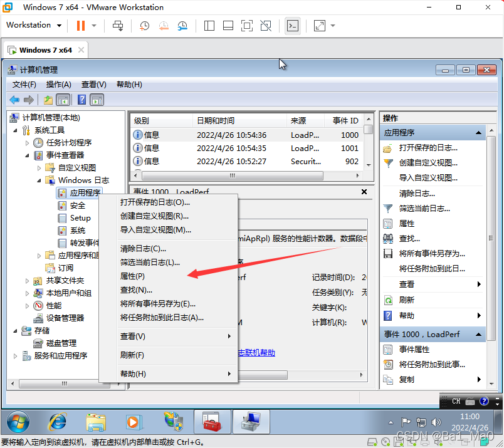This screenshot has height=448, width=504.
Task: Open dropdown arrow next to pause button
Action: pos(94,26)
